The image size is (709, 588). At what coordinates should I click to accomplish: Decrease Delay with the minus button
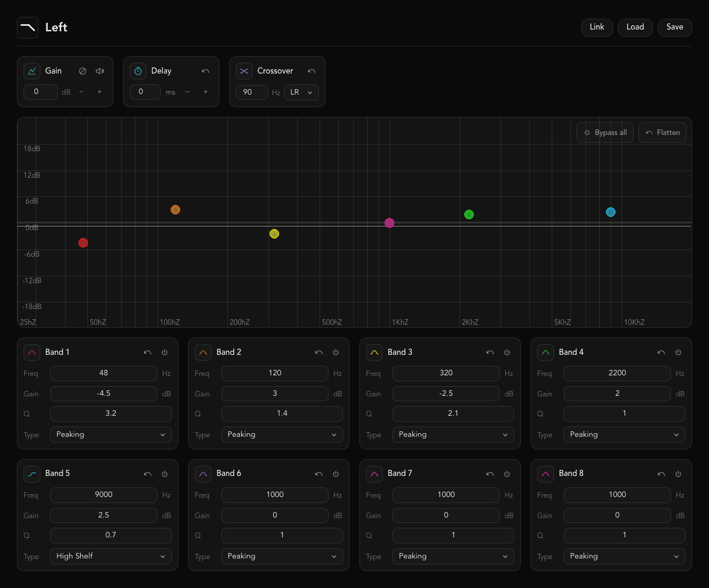tap(187, 92)
